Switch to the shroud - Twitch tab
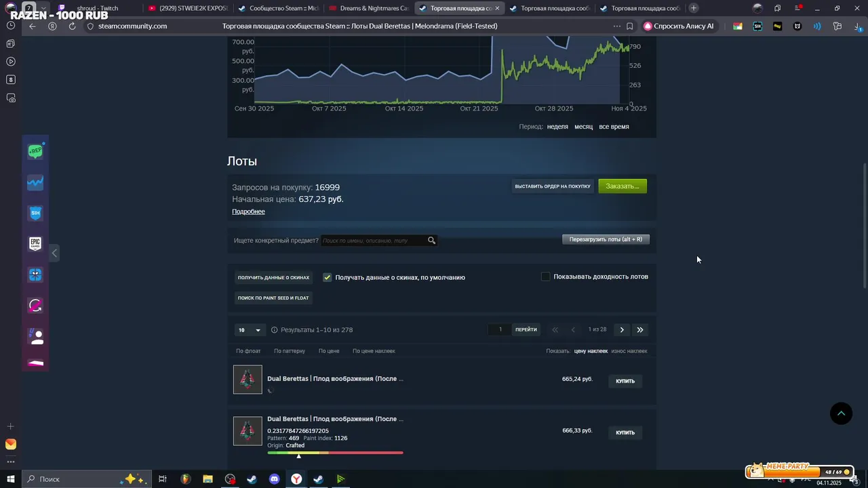868x488 pixels. tap(98, 8)
